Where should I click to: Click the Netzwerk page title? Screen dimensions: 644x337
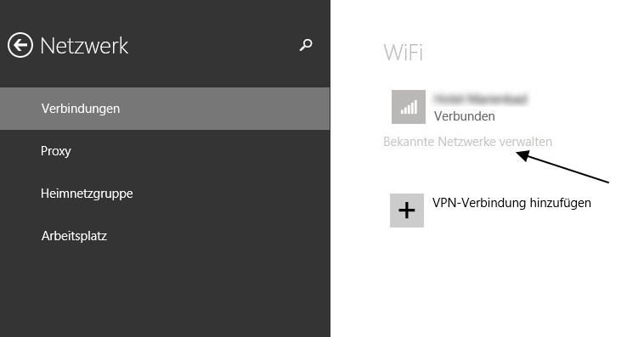[x=84, y=46]
